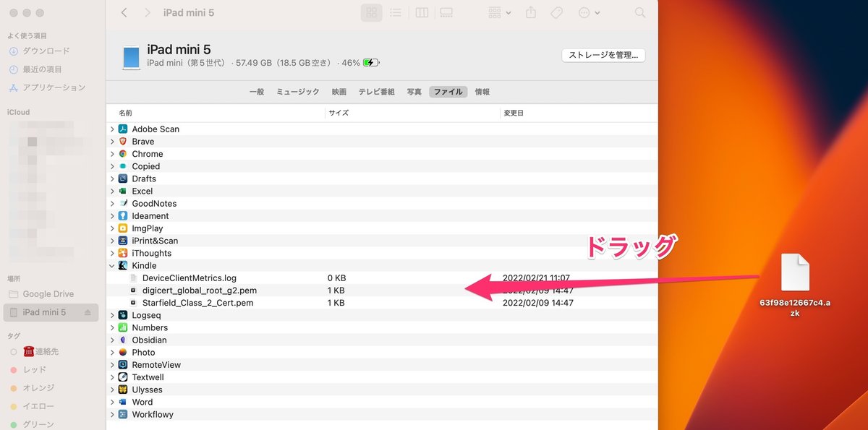Expand the Adobe Scan folder
Image resolution: width=868 pixels, height=430 pixels.
pos(112,129)
